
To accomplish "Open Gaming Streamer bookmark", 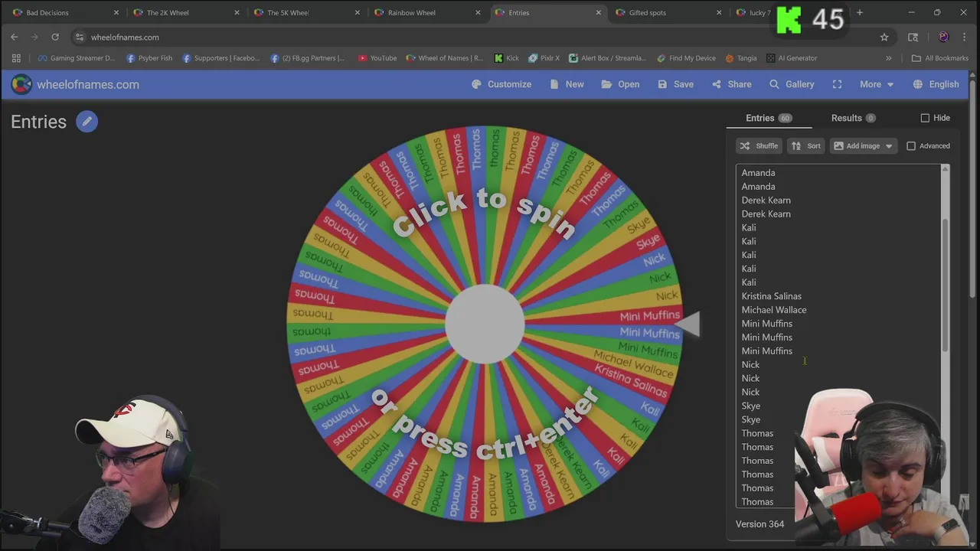I will pyautogui.click(x=77, y=58).
